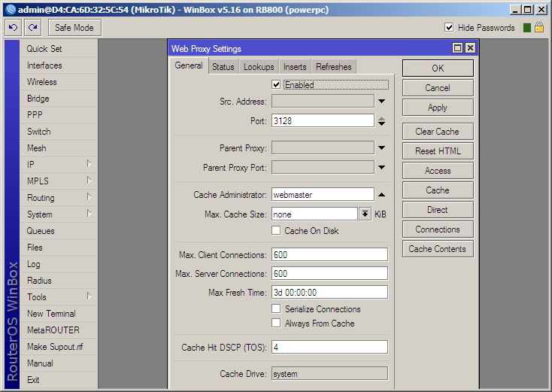This screenshot has height=392, width=552.
Task: Click the Cache button
Action: (438, 190)
